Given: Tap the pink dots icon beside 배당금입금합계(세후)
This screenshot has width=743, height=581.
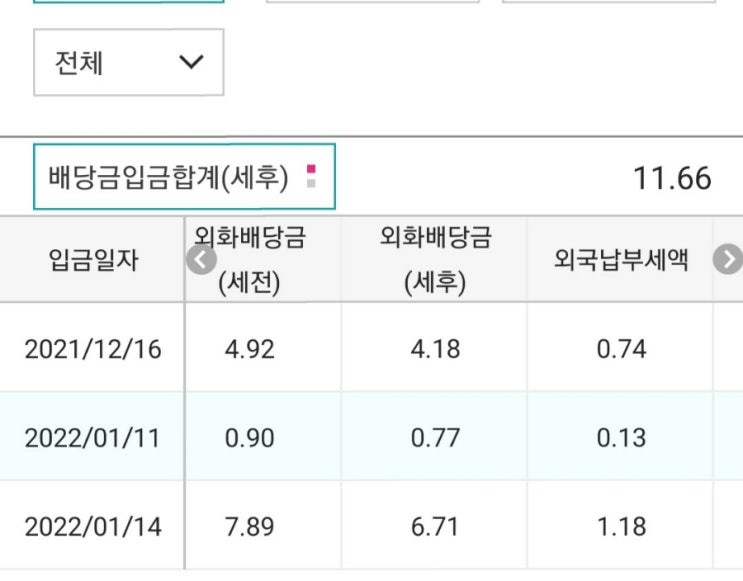Looking at the screenshot, I should pos(311,178).
